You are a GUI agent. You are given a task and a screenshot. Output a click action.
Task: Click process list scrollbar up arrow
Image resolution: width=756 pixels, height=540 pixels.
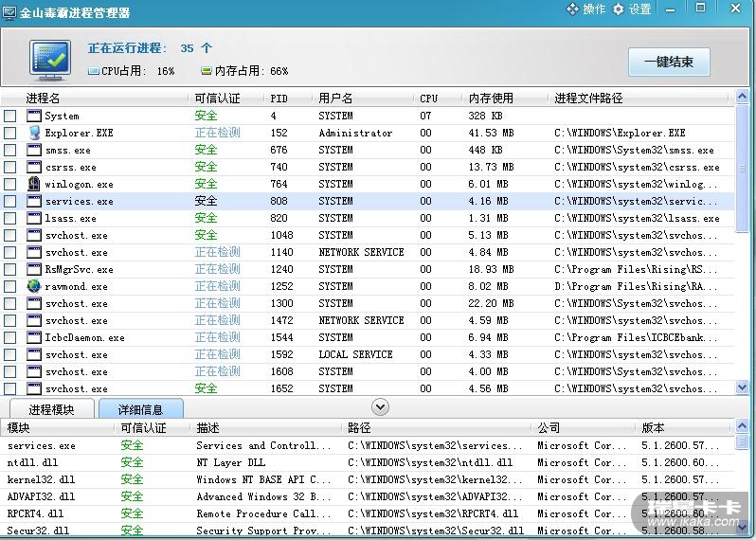click(742, 97)
